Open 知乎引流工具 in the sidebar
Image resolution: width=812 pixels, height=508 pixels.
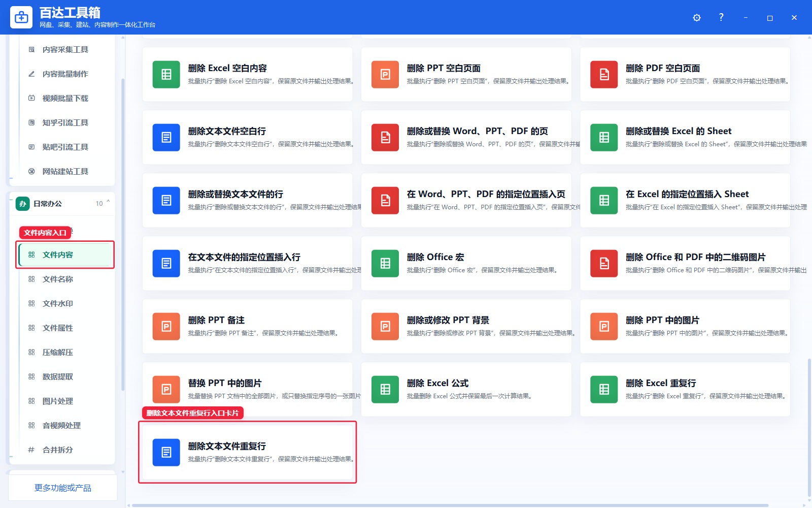pyautogui.click(x=65, y=123)
